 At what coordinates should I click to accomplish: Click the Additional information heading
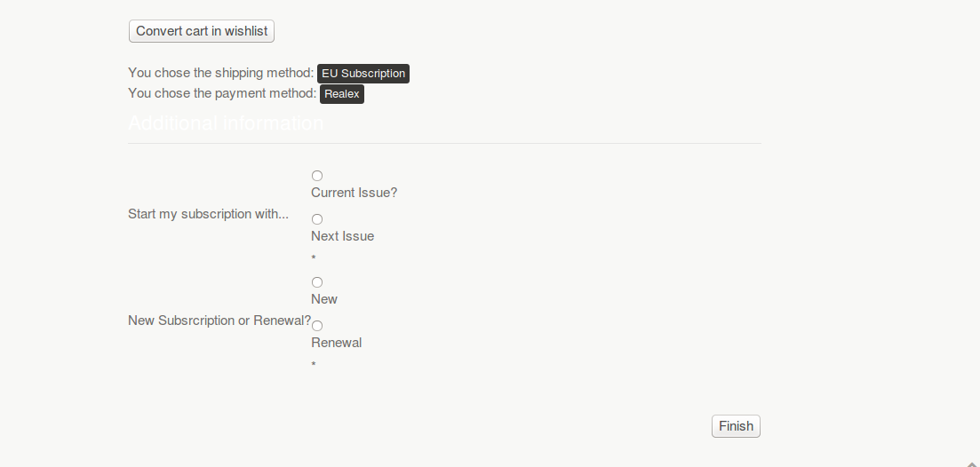[x=226, y=123]
